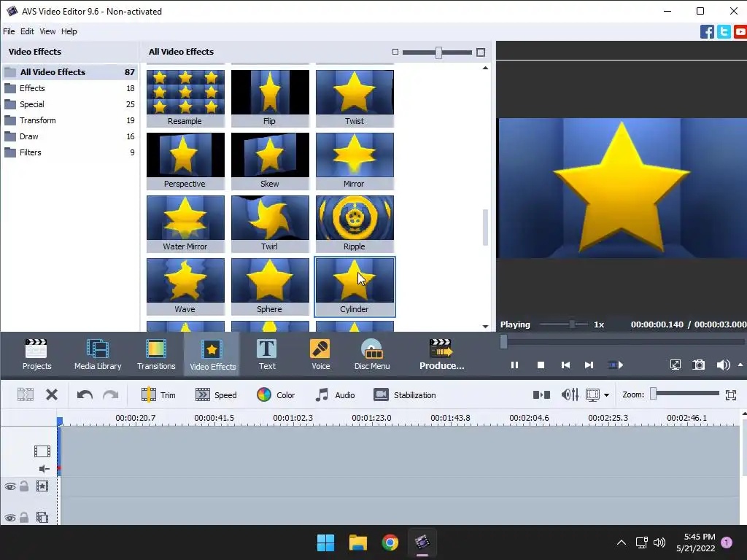Click the Produce button

coord(441,354)
